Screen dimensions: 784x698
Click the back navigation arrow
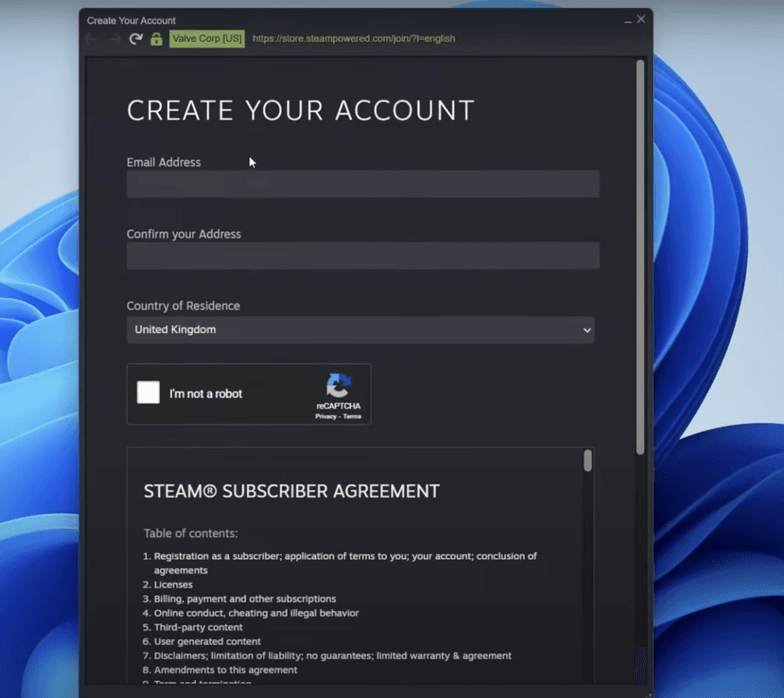point(91,39)
